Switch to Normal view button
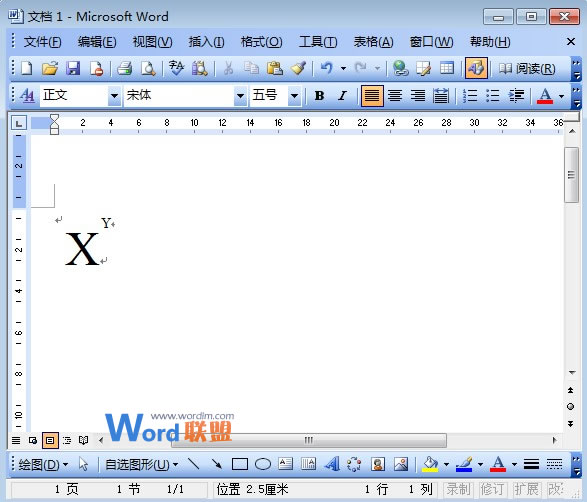Image resolution: width=587 pixels, height=502 pixels. coord(16,440)
